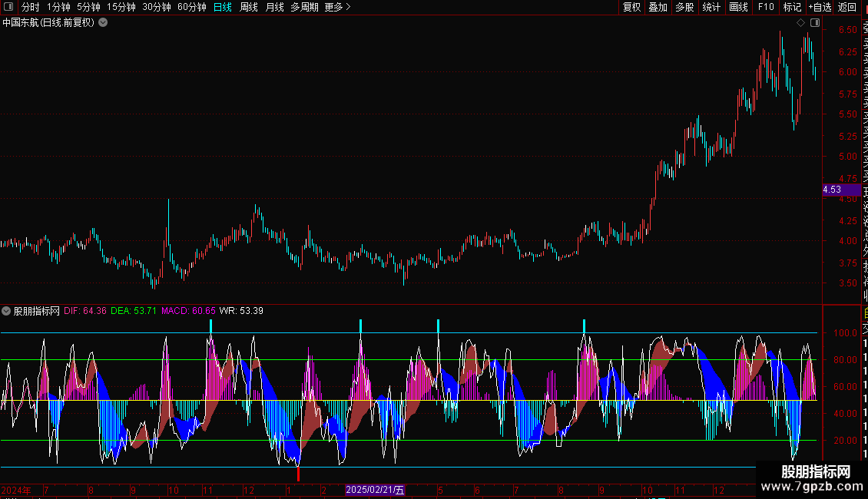The image size is (868, 499).
Task: Open the F10 company info
Action: (x=766, y=7)
